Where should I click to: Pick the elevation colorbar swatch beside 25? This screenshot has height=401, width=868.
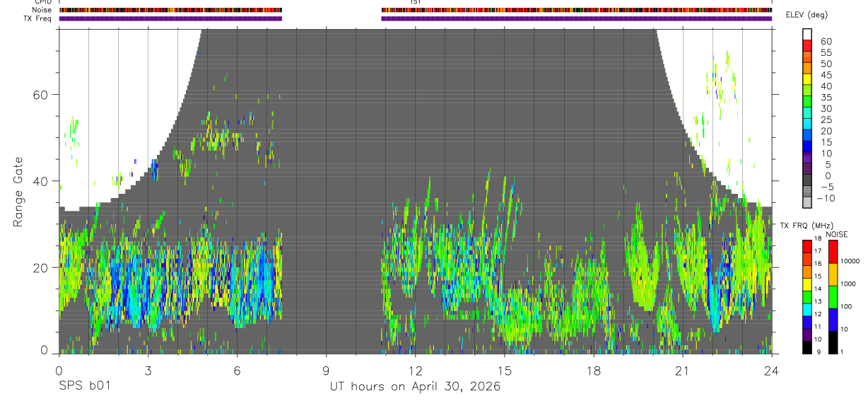[x=807, y=123]
